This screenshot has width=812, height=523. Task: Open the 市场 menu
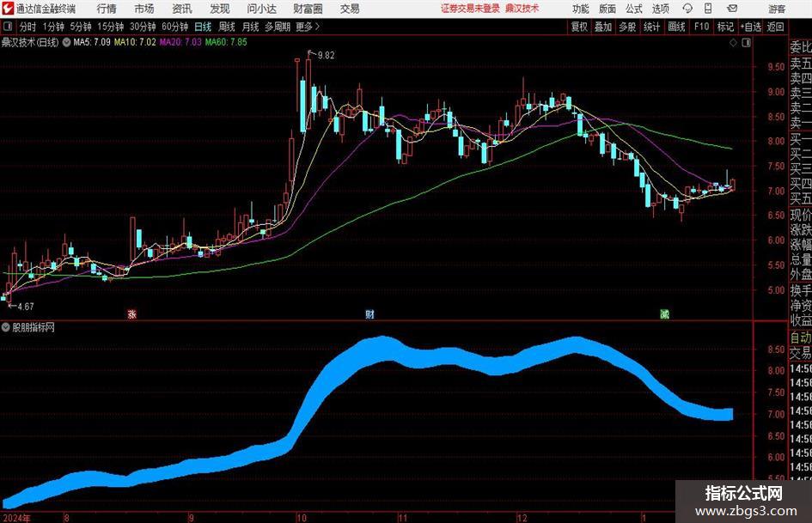(144, 9)
